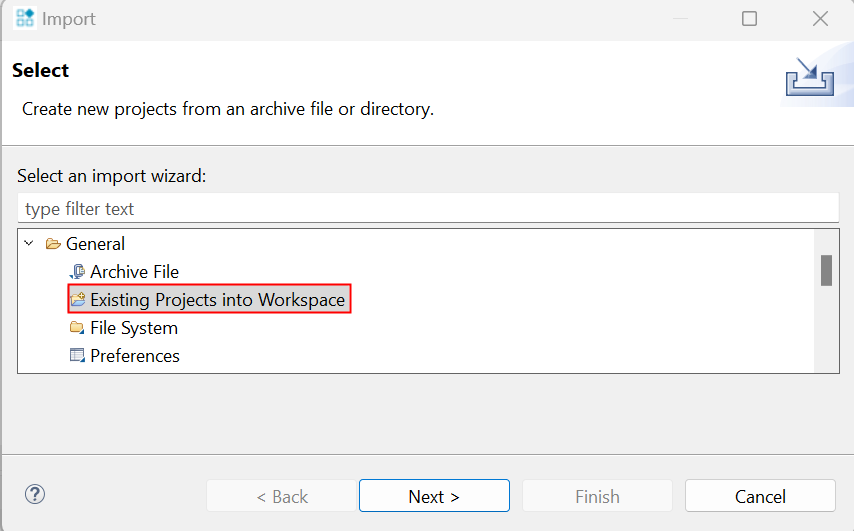Open help with the question mark icon
Image resolution: width=854 pixels, height=531 pixels.
[35, 494]
